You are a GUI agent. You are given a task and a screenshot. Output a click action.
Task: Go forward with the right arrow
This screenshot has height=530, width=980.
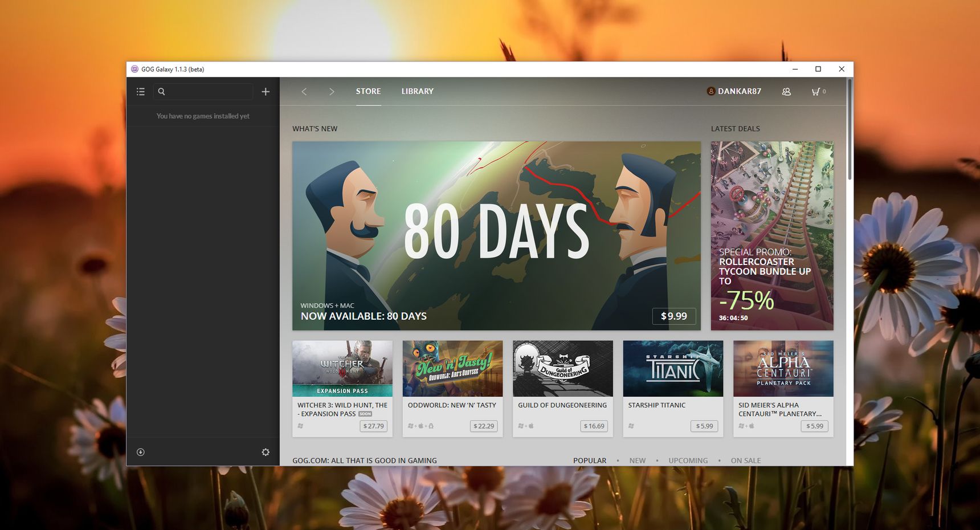point(332,92)
